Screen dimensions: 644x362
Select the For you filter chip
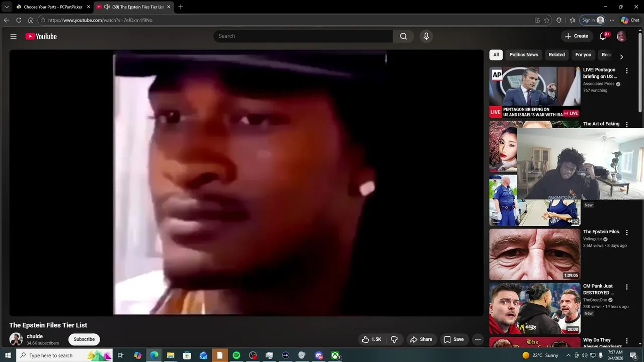pyautogui.click(x=583, y=55)
